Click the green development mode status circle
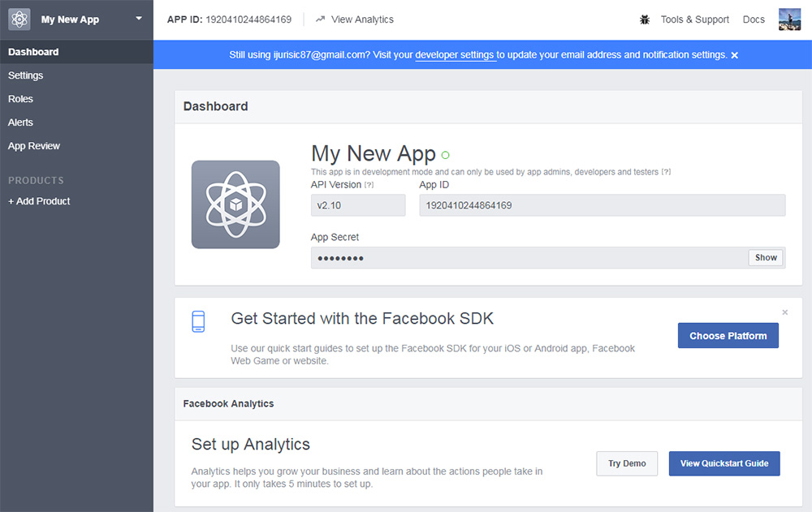 coord(445,155)
